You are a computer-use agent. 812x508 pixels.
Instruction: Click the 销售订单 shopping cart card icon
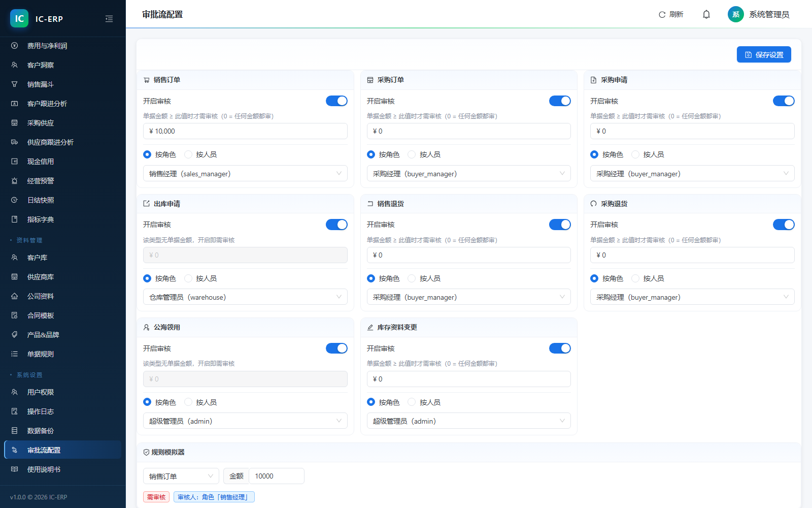[147, 80]
